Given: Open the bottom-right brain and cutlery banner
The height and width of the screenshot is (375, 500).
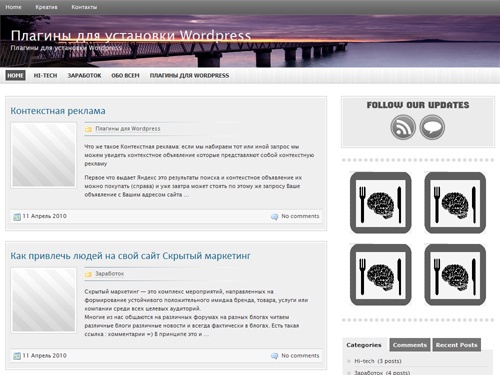Looking at the screenshot, I should 455,274.
